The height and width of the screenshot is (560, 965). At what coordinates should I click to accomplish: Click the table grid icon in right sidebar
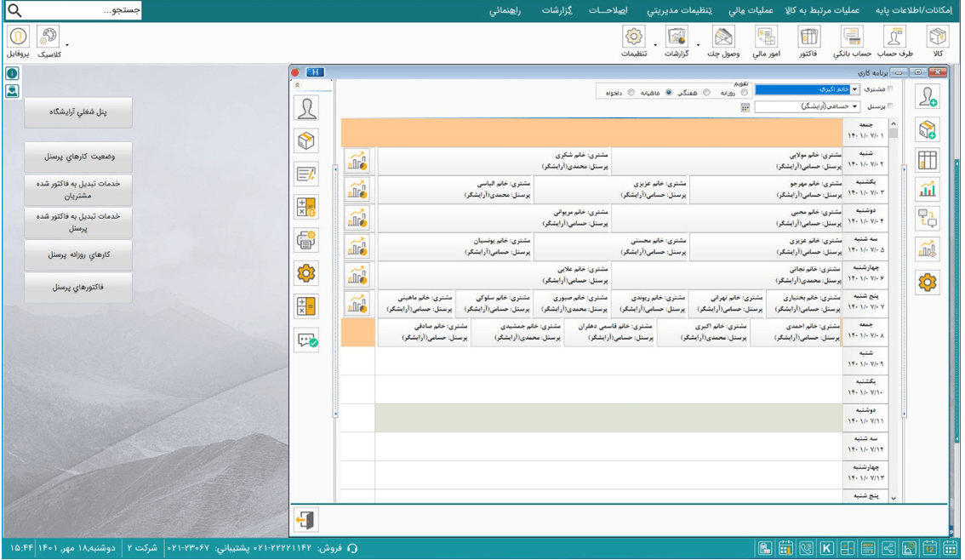tap(928, 160)
